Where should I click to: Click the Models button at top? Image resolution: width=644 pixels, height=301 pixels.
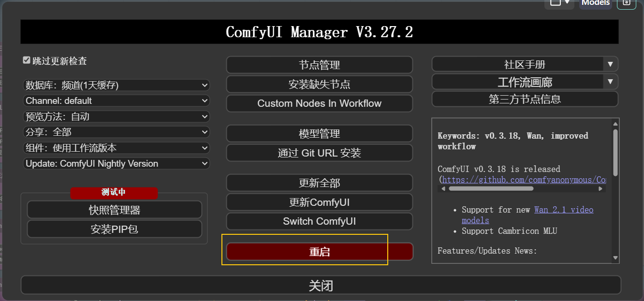click(x=596, y=3)
